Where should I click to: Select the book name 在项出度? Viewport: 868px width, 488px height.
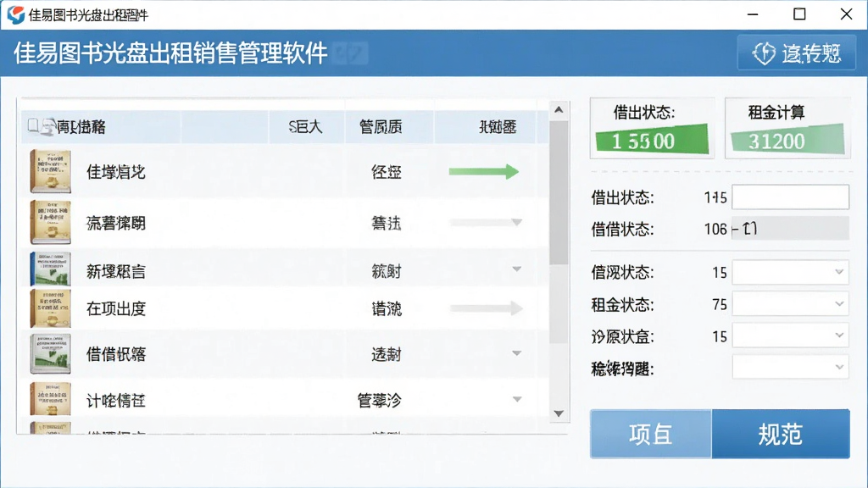point(115,308)
